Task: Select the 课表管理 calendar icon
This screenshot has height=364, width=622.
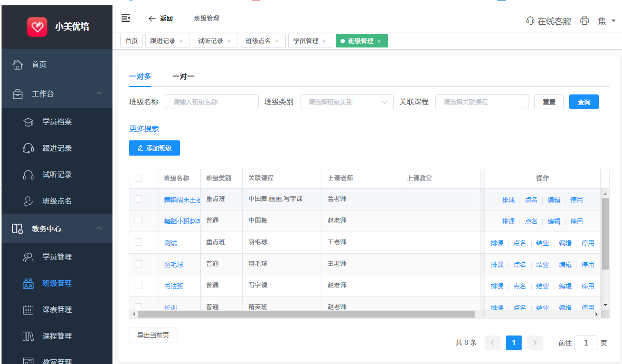Action: pyautogui.click(x=29, y=310)
